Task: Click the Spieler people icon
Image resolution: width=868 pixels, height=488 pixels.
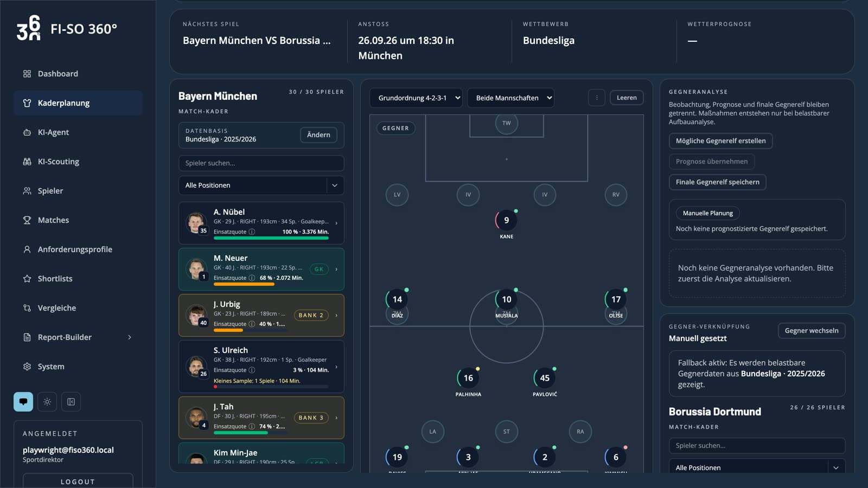Action: tap(27, 191)
